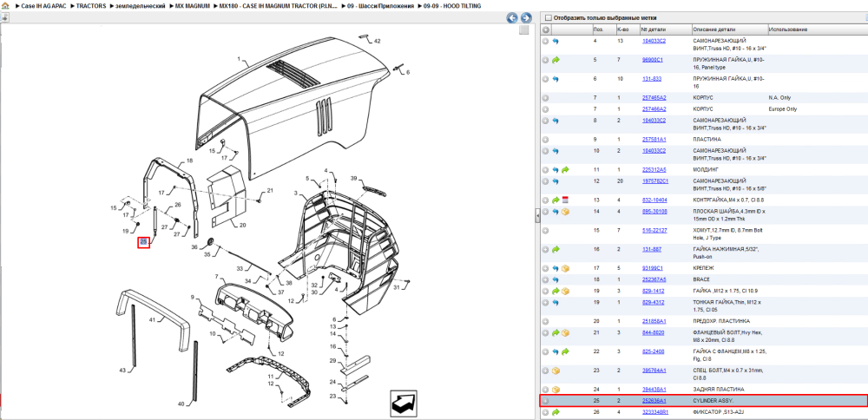Image resolution: width=868 pixels, height=420 pixels.
Task: Click green arrow in ГАЙКА С ФЛАНЦЕМ row
Action: (565, 351)
